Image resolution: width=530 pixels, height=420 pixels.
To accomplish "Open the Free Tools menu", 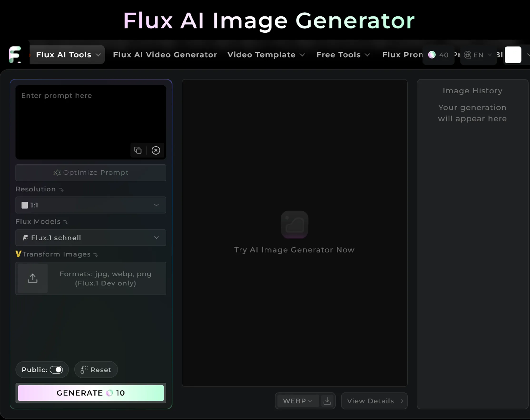I will point(343,54).
